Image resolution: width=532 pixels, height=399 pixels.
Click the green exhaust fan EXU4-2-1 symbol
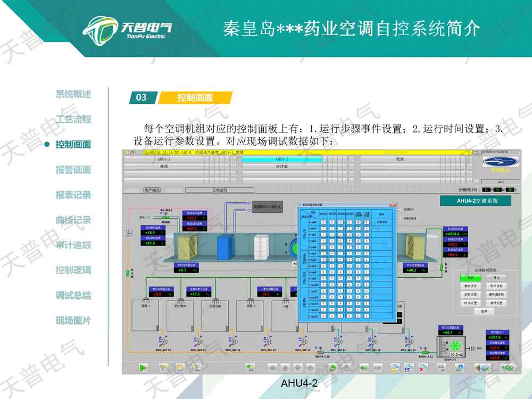pyautogui.click(x=455, y=346)
